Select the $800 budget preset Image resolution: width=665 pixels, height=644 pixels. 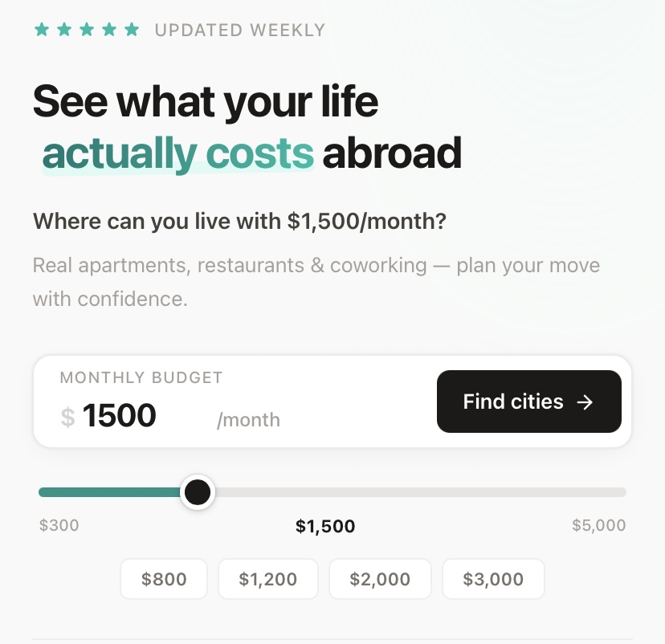coord(164,579)
